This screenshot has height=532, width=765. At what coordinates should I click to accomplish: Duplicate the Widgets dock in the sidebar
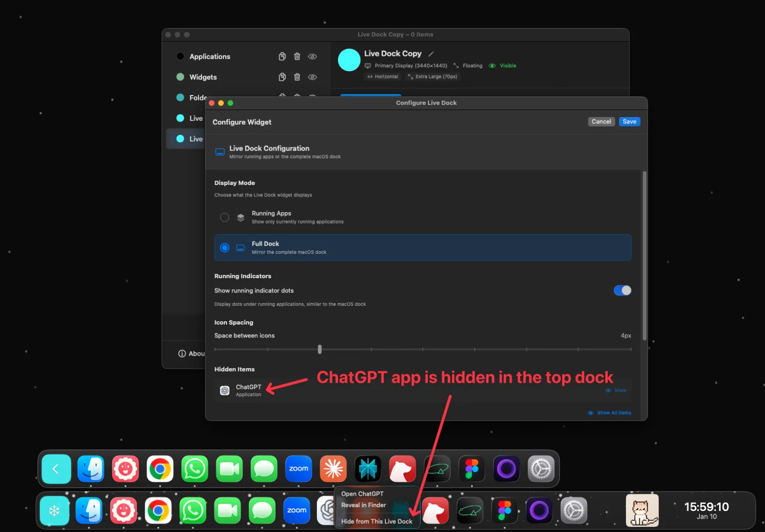click(x=282, y=77)
